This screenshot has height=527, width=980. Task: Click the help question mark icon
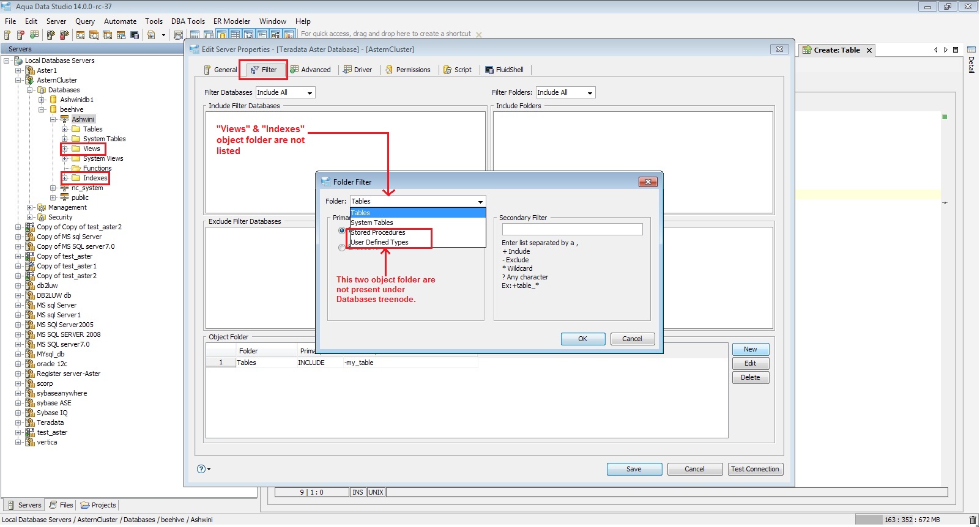[201, 469]
